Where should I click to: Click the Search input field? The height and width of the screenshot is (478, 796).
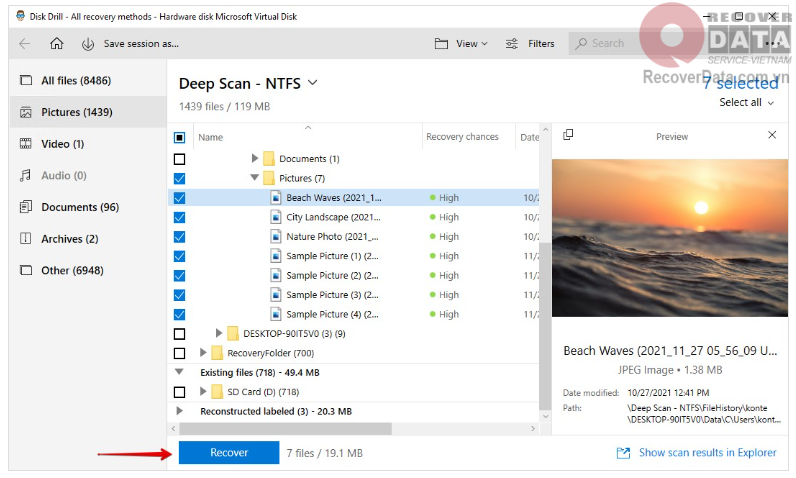pos(606,44)
